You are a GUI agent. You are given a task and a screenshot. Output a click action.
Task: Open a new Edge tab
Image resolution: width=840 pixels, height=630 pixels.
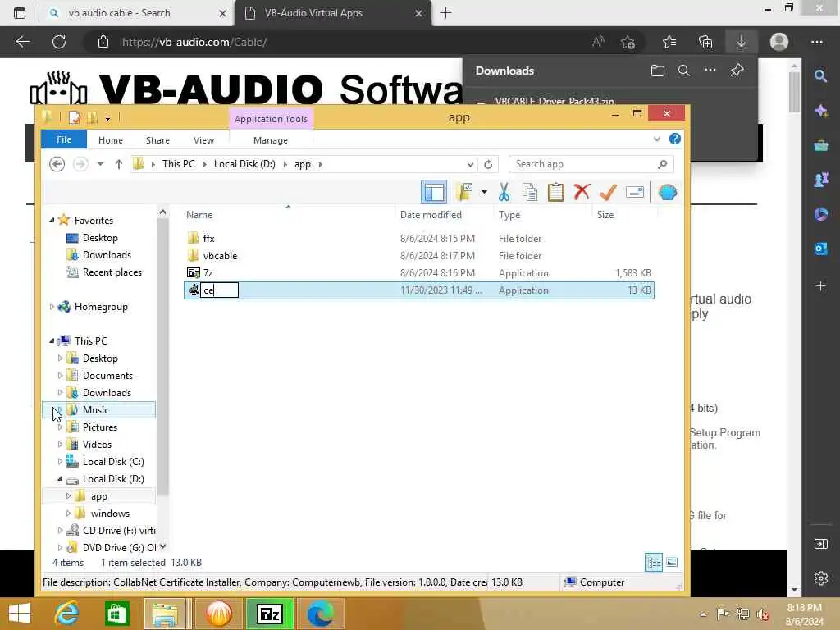(x=445, y=13)
